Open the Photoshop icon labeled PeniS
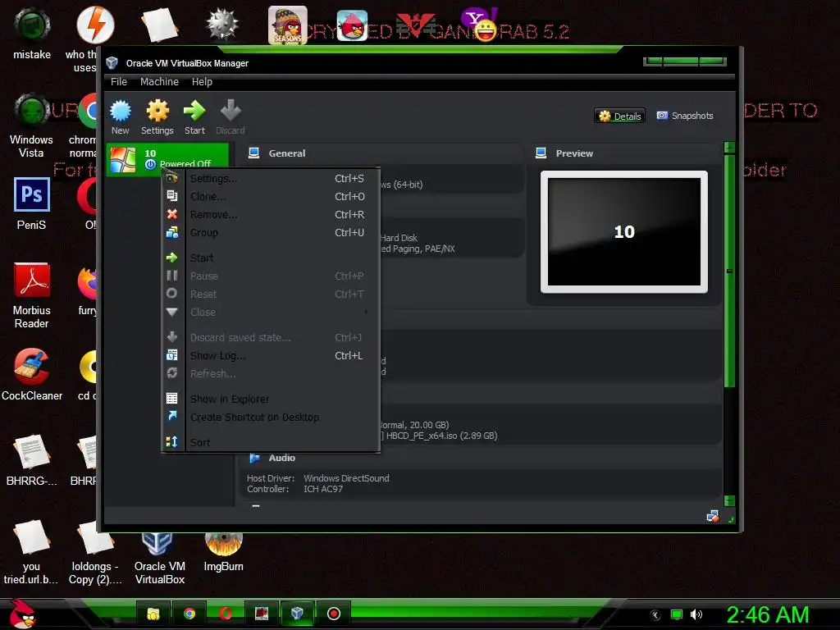This screenshot has height=630, width=840. point(32,203)
